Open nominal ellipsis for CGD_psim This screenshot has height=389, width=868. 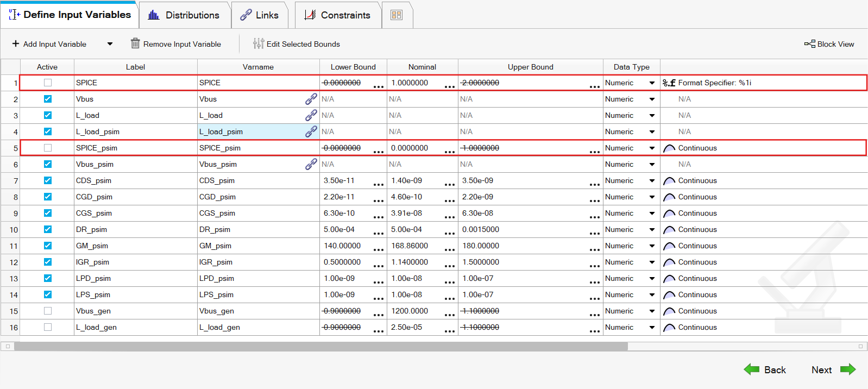[x=450, y=201]
